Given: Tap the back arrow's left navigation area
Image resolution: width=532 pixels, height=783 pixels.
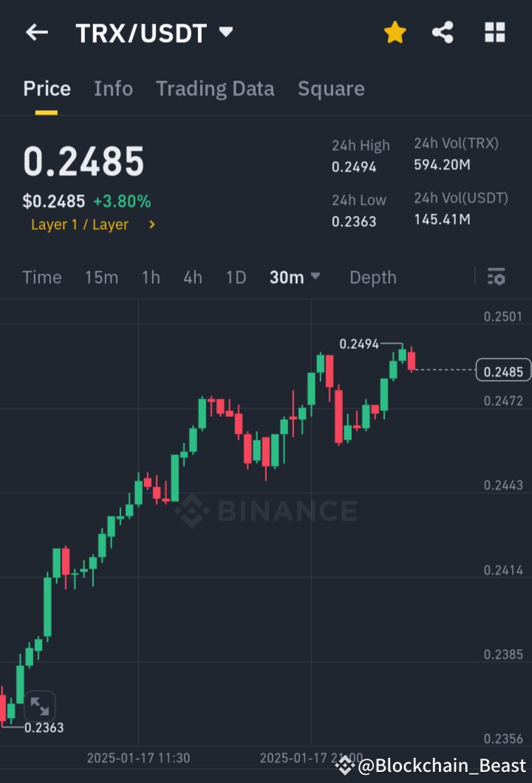Looking at the screenshot, I should point(36,32).
